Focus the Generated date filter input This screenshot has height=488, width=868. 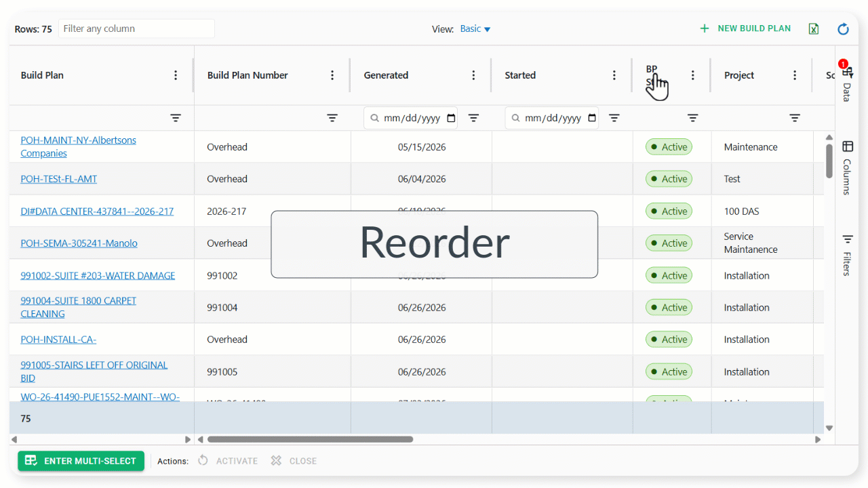412,118
